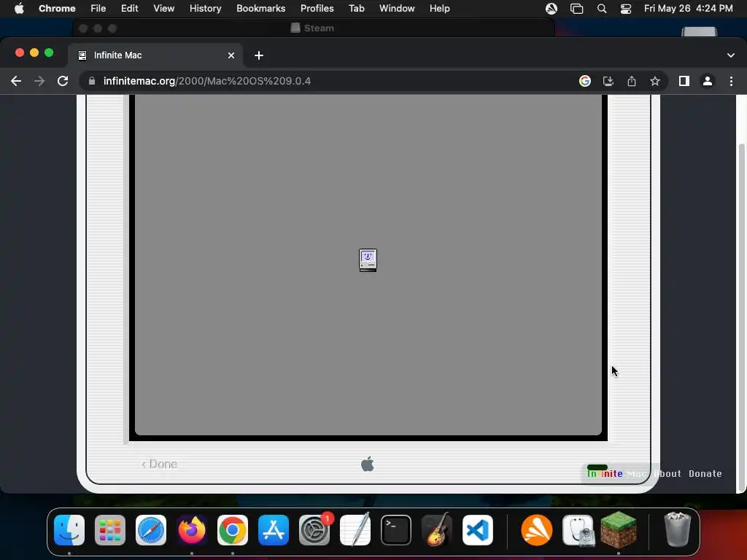
Task: Bookmark this page with star icon
Action: [x=655, y=81]
